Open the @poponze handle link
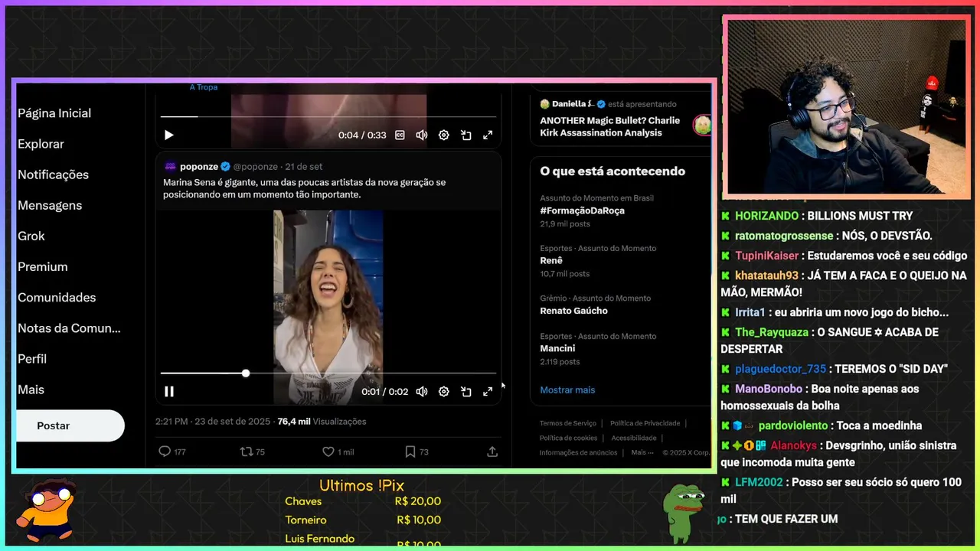 click(256, 167)
